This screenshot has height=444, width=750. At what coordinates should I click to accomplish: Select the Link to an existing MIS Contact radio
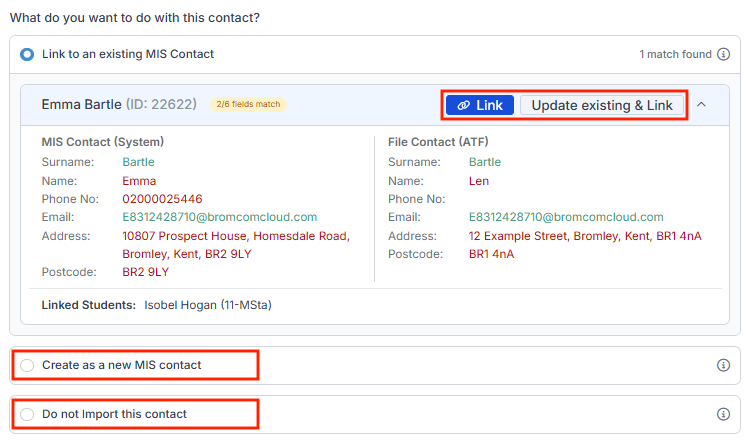pyautogui.click(x=27, y=54)
